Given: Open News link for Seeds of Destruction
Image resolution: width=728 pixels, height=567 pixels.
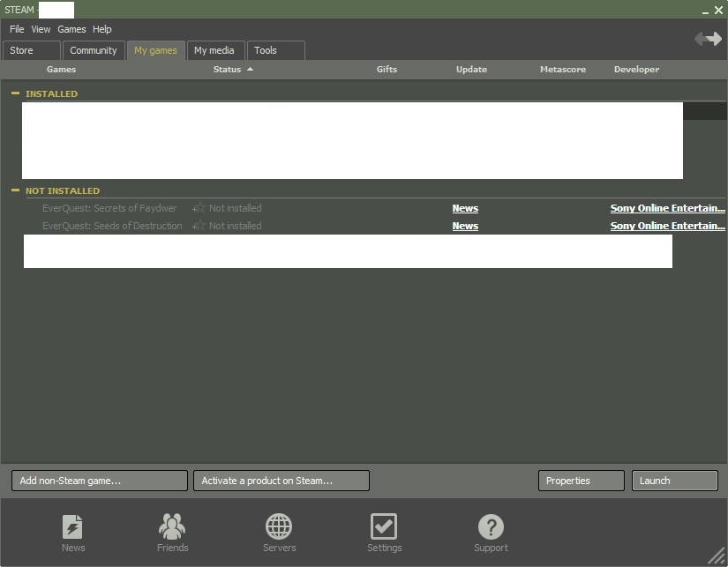Looking at the screenshot, I should [x=465, y=226].
